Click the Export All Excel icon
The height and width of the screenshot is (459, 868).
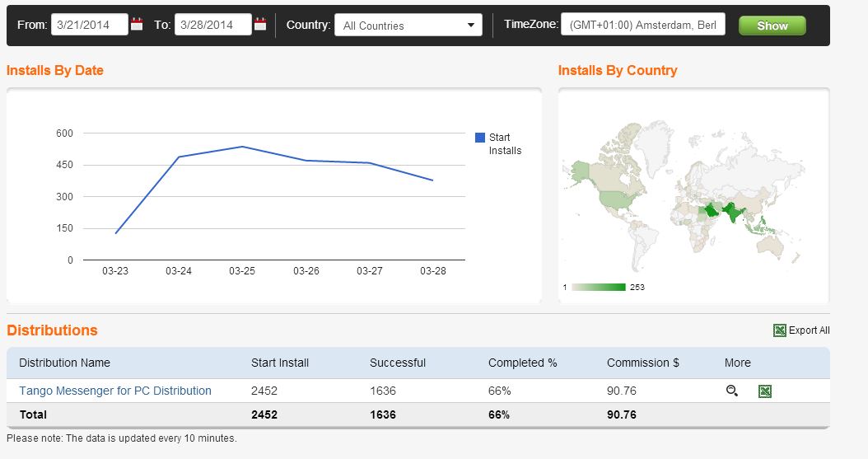pos(779,330)
